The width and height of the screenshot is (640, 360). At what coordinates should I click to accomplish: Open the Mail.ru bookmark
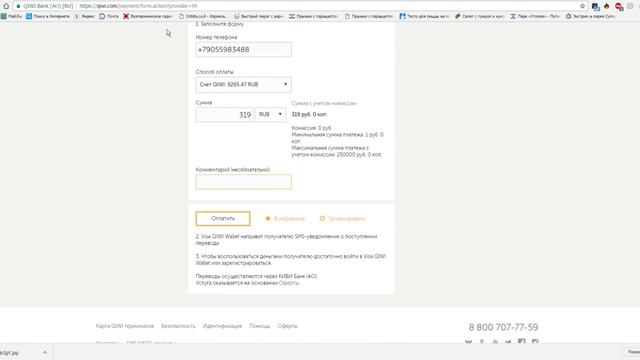click(11, 16)
